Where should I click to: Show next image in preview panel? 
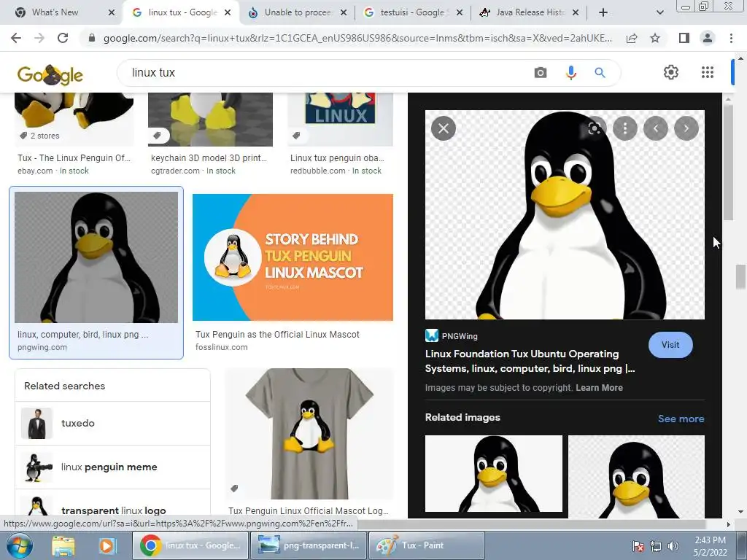coord(686,128)
